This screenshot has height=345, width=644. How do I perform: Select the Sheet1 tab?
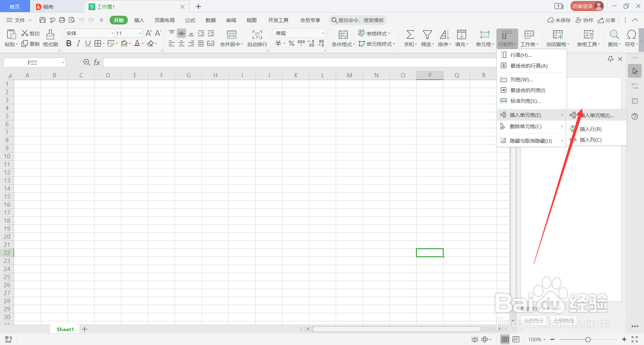(65, 329)
